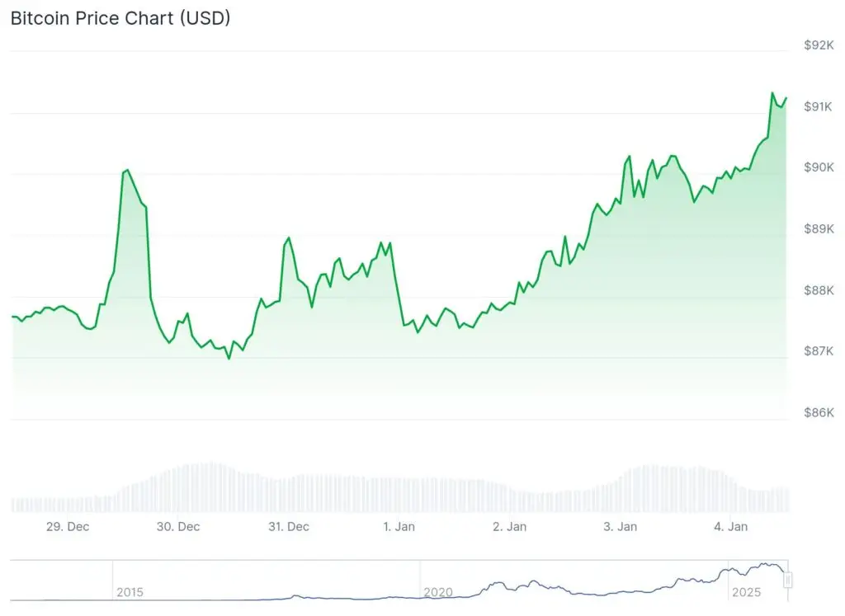Screen dimensions: 845x616
Task: Click the $92K price axis label
Action: coord(819,45)
